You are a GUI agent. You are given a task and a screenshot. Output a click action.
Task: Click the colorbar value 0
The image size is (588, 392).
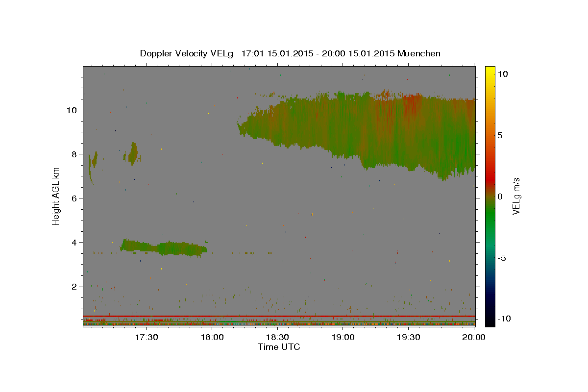pos(500,196)
